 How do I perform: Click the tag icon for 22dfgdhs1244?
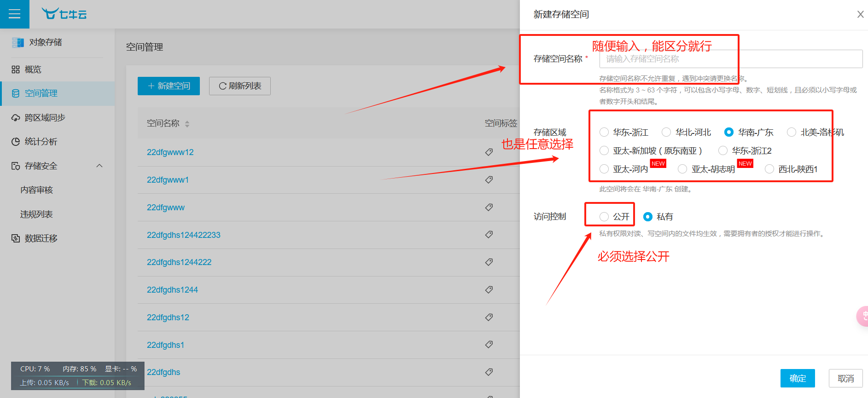coord(489,290)
